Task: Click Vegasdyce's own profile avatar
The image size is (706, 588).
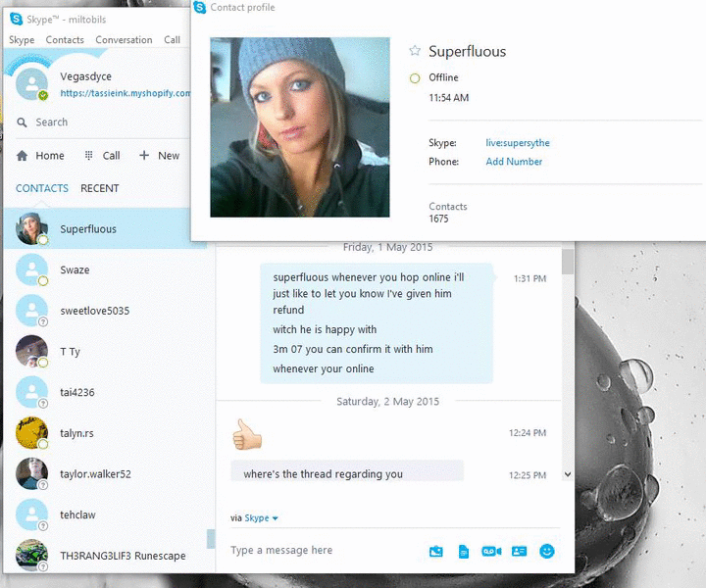Action: pos(31,84)
